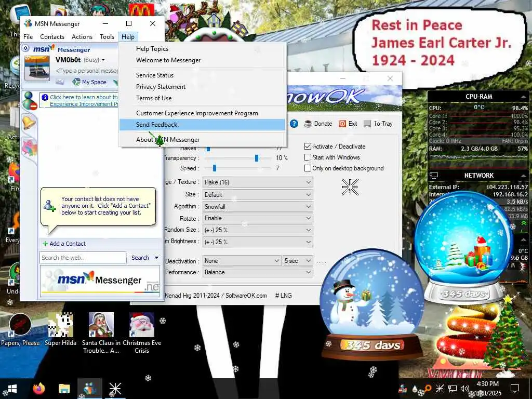Image resolution: width=532 pixels, height=399 pixels.
Task: Choose Welcome to Messenger menu item
Action: 202,60
